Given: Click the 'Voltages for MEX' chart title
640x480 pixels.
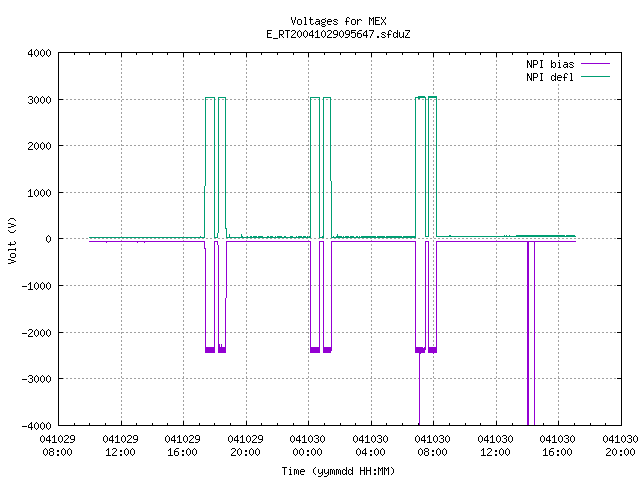Looking at the screenshot, I should tap(338, 21).
